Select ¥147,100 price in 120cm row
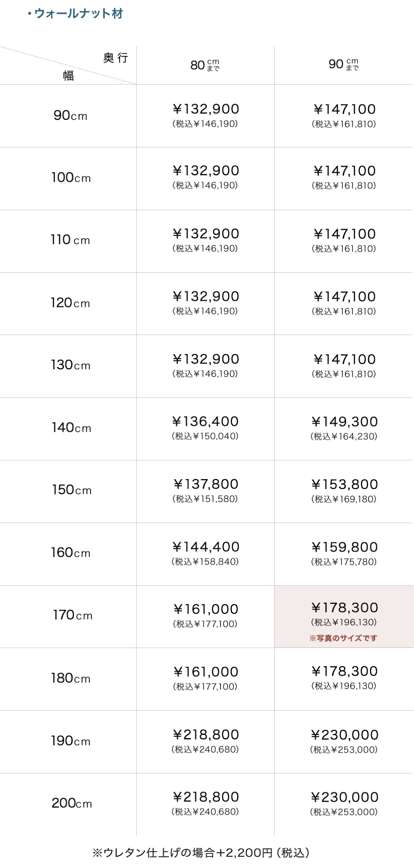Image resolution: width=414 pixels, height=868 pixels. (344, 297)
